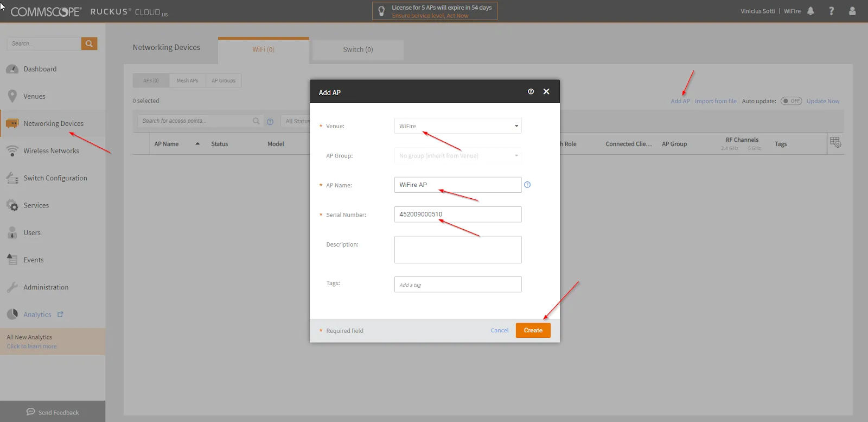This screenshot has width=868, height=422.
Task: Open the Dashboard gauge icon
Action: (12, 69)
